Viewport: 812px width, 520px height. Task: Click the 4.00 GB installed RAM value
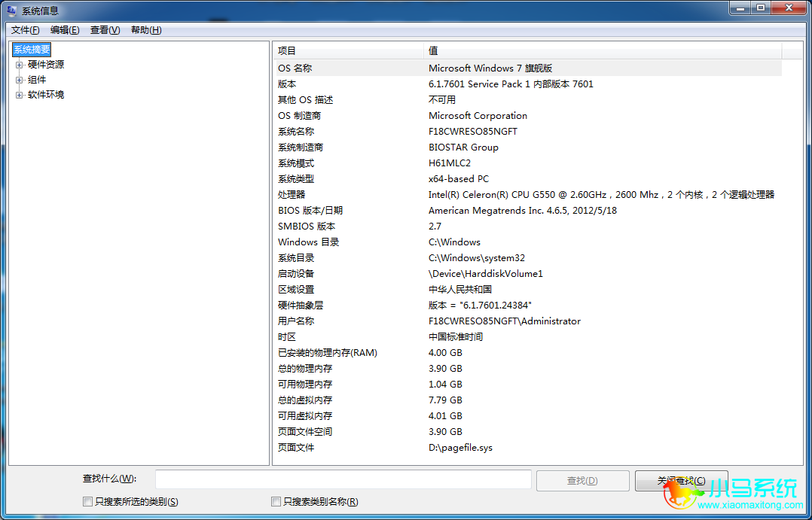[445, 353]
